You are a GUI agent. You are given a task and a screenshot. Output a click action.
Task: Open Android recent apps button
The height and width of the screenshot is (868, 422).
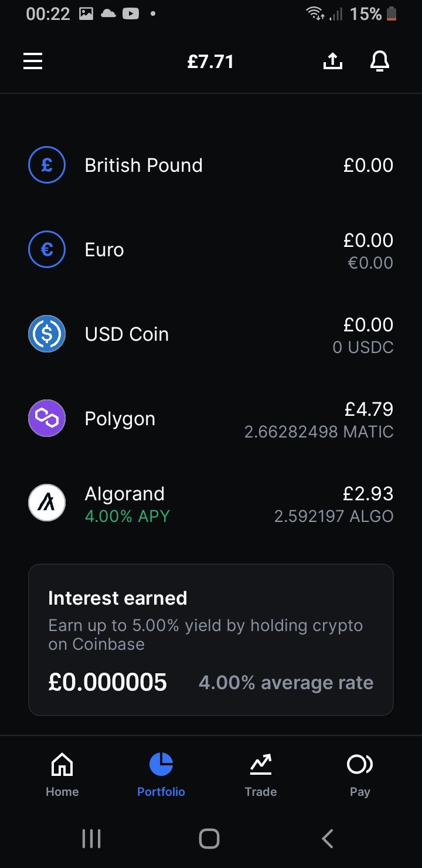tap(91, 839)
